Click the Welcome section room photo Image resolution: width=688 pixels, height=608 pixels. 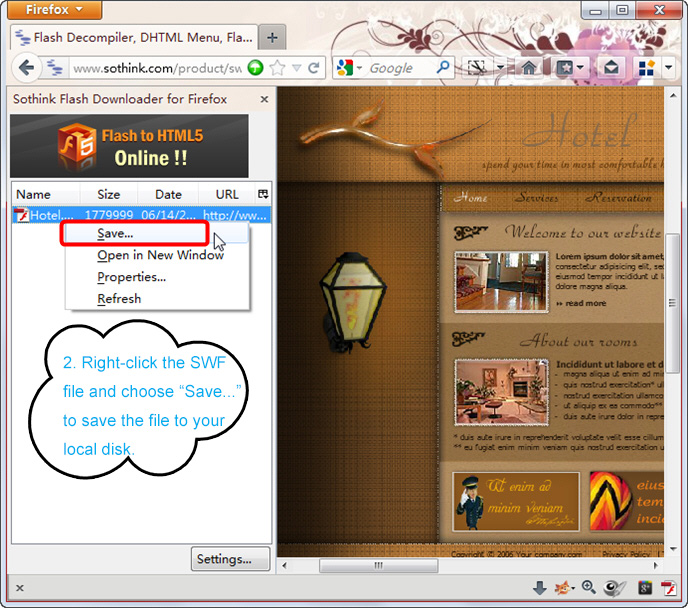[x=501, y=282]
